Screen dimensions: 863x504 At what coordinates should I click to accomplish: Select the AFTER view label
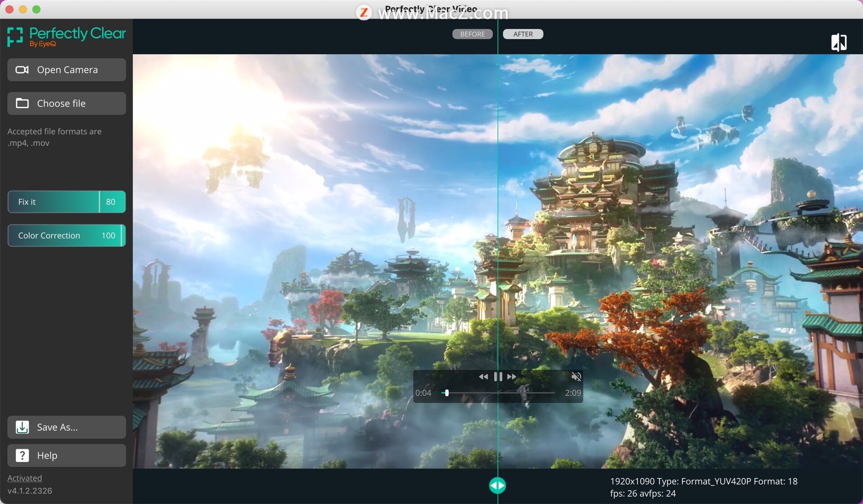[523, 34]
